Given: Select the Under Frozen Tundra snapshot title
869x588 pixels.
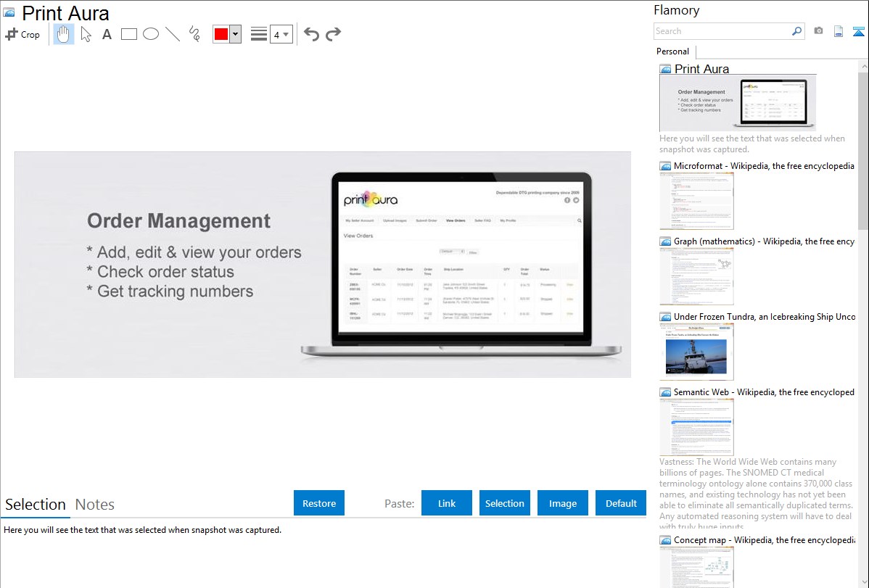Looking at the screenshot, I should pyautogui.click(x=765, y=316).
